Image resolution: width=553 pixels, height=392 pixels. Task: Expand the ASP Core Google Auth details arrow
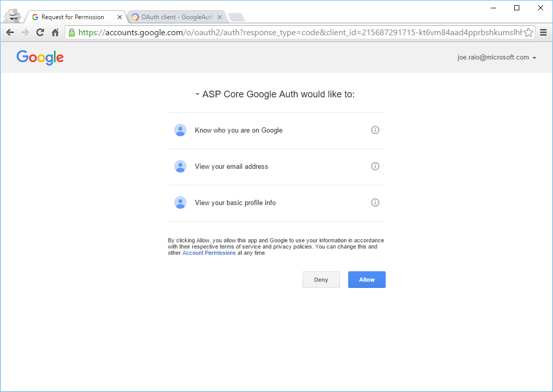197,94
